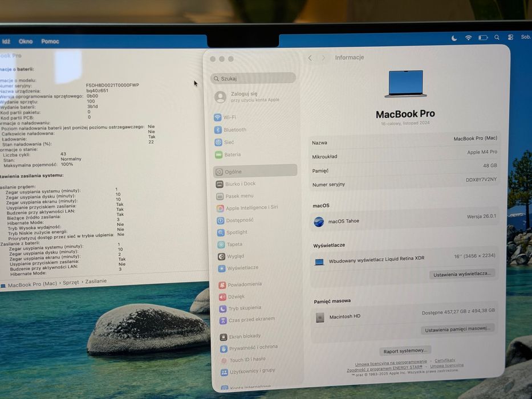Open Dostępność accessibility settings
The height and width of the screenshot is (399, 532).
[235, 220]
